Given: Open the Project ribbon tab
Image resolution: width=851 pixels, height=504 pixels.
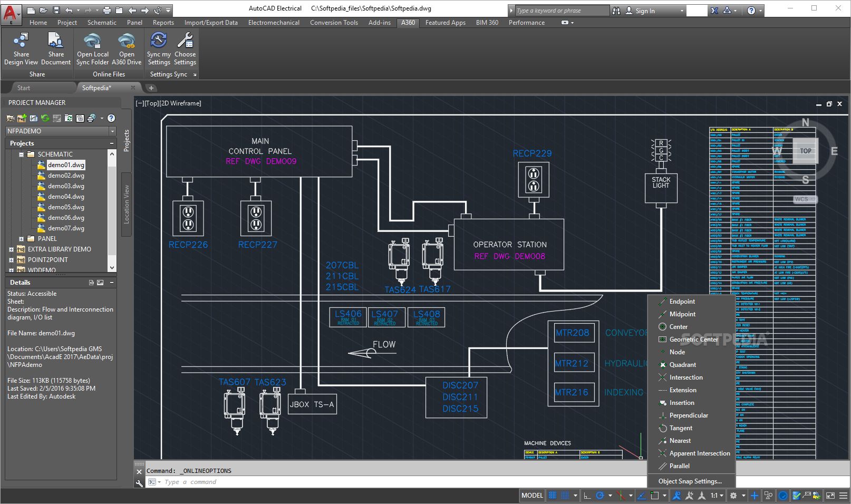Looking at the screenshot, I should pos(67,23).
